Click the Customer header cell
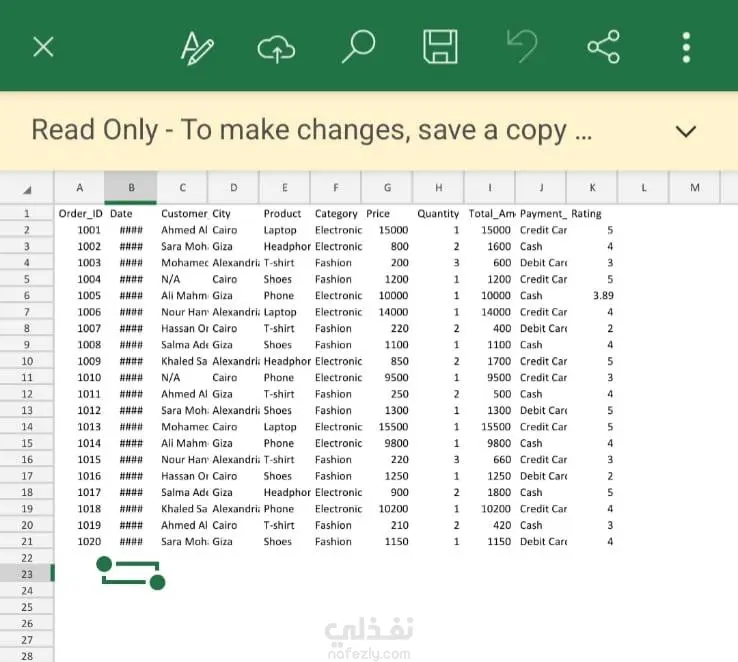The width and height of the screenshot is (738, 662). (x=184, y=214)
